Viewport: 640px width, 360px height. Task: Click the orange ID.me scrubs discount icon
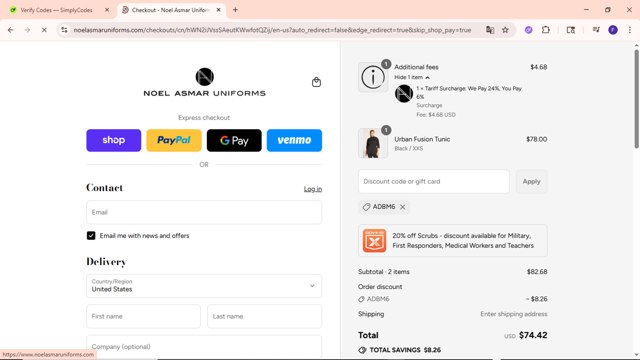coord(374,240)
